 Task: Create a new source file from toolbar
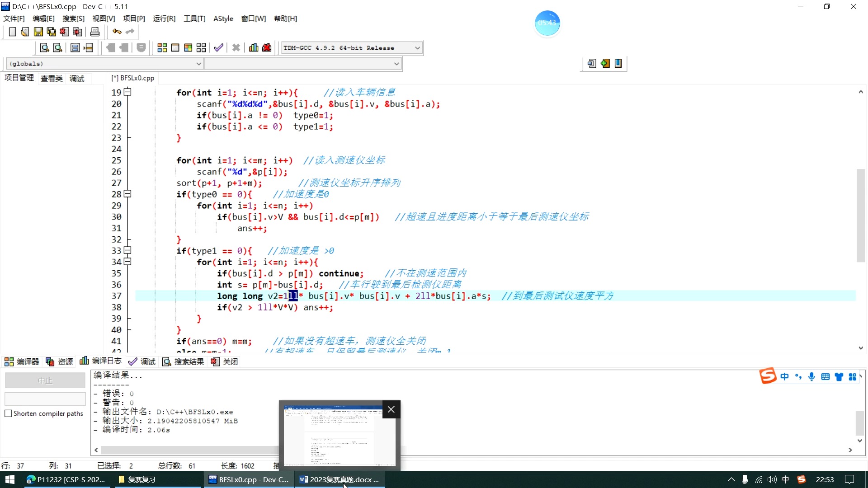12,32
